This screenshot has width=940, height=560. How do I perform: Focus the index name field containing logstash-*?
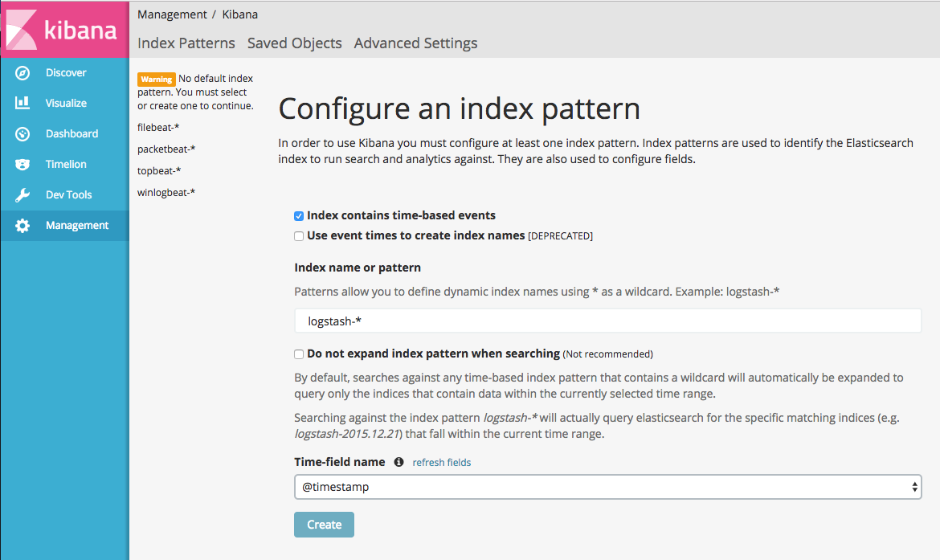point(607,321)
